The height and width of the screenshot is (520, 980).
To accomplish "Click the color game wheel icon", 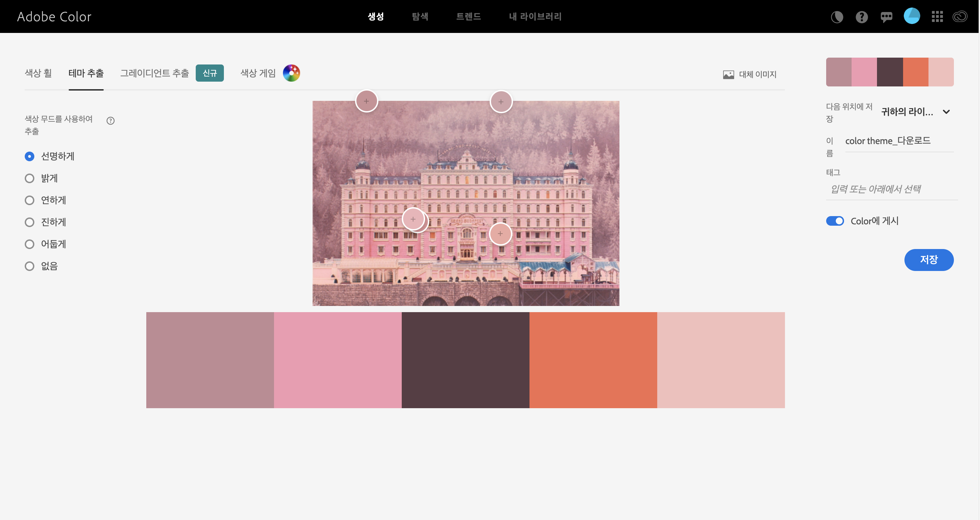I will [292, 73].
